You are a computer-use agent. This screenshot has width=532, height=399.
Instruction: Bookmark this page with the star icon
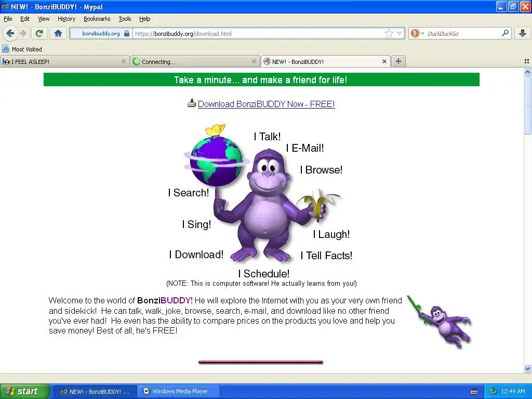click(389, 33)
